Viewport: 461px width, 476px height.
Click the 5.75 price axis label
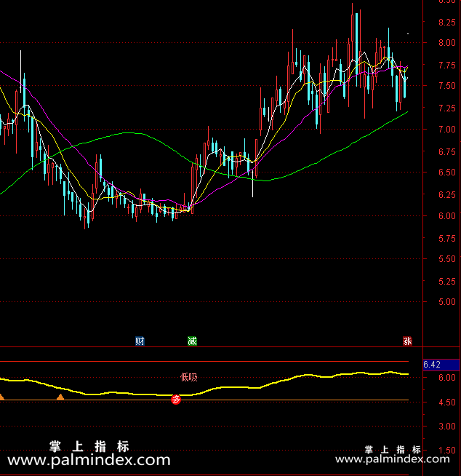446,239
